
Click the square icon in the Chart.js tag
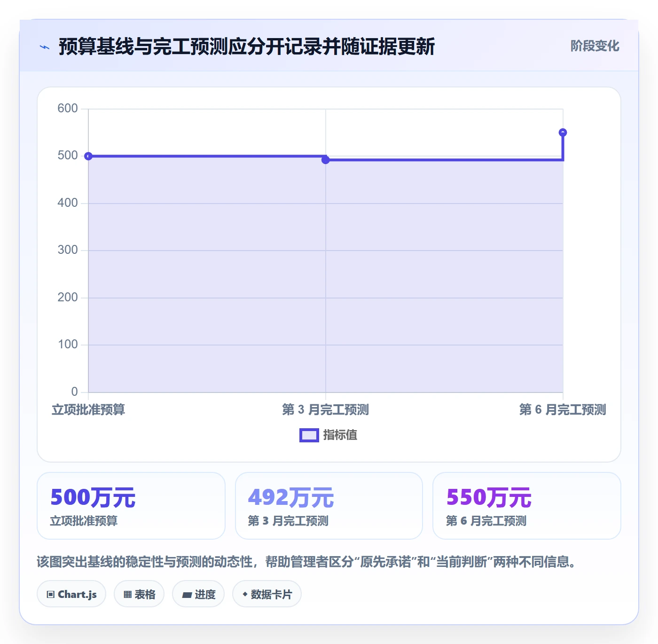51,595
